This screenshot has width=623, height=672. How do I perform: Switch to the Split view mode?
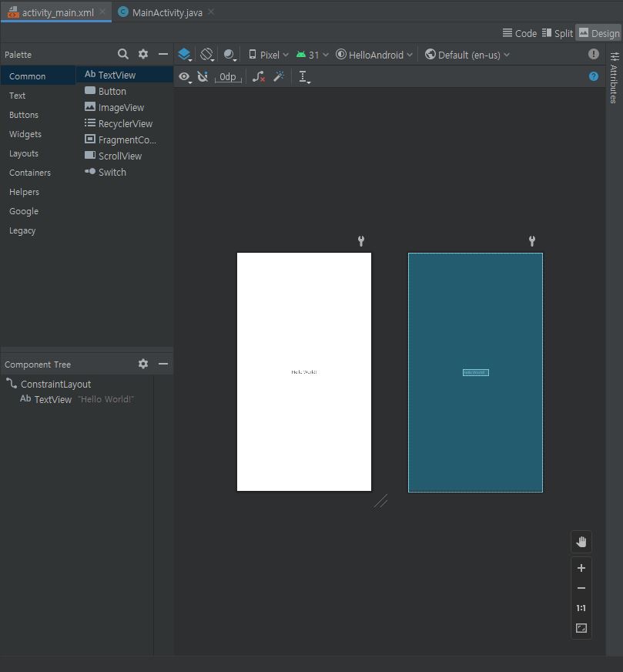pyautogui.click(x=558, y=33)
